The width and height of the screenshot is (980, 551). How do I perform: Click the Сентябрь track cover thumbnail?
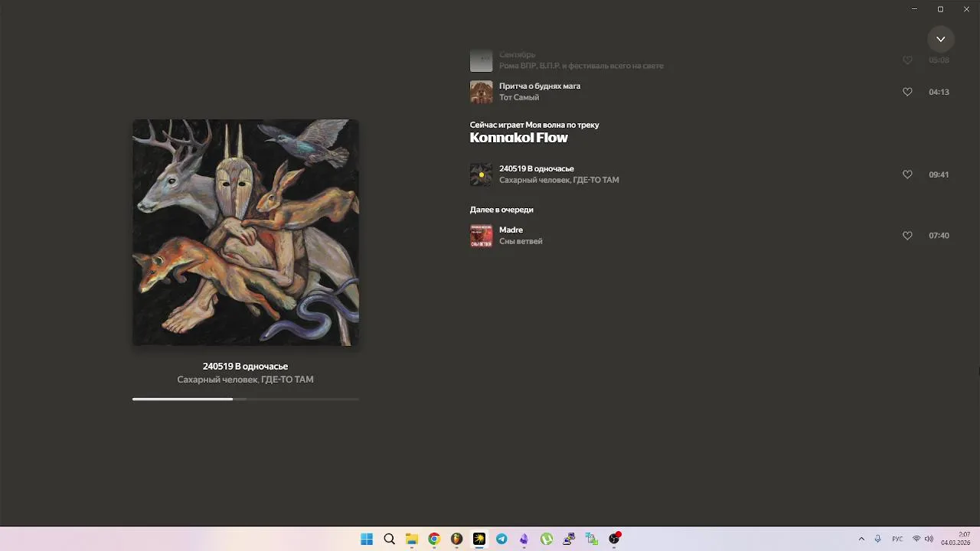pos(481,60)
